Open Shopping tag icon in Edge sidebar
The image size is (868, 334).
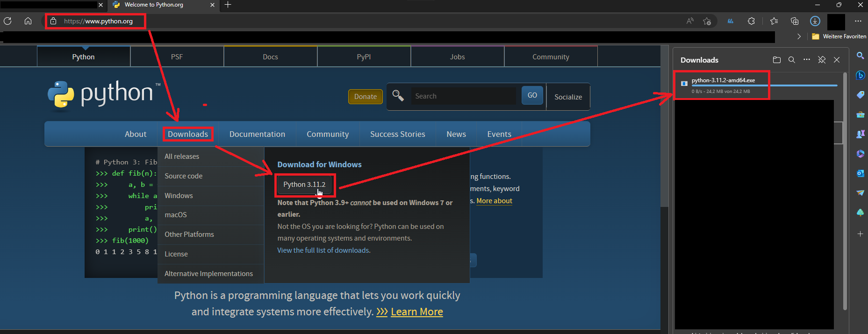click(860, 95)
